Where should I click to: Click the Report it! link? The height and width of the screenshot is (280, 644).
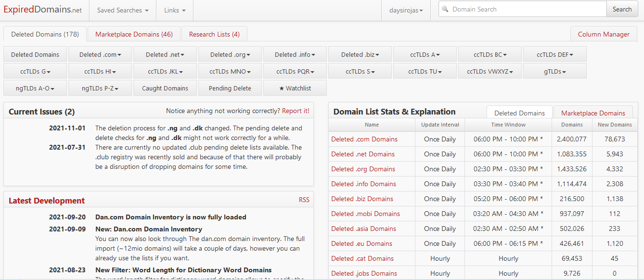[296, 111]
